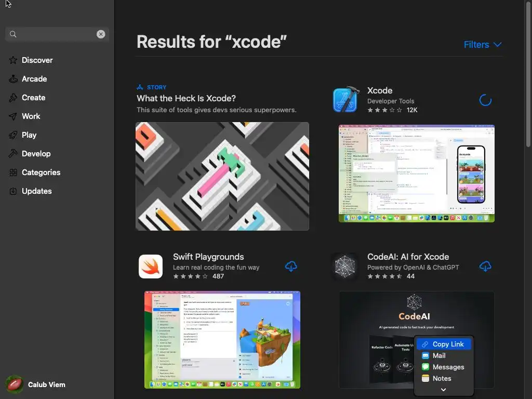This screenshot has height=399, width=532.
Task: Click the STORY label icon
Action: click(140, 87)
